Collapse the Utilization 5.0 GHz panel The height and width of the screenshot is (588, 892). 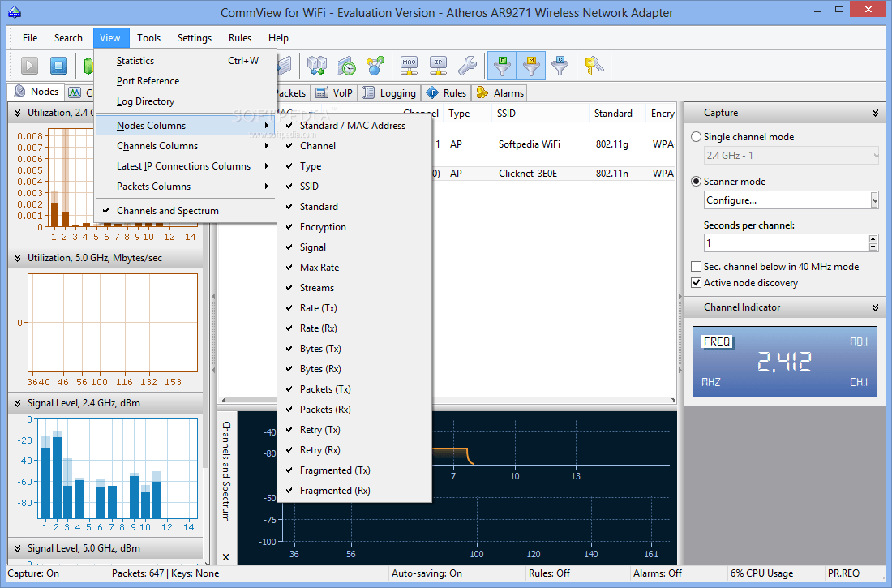point(16,257)
